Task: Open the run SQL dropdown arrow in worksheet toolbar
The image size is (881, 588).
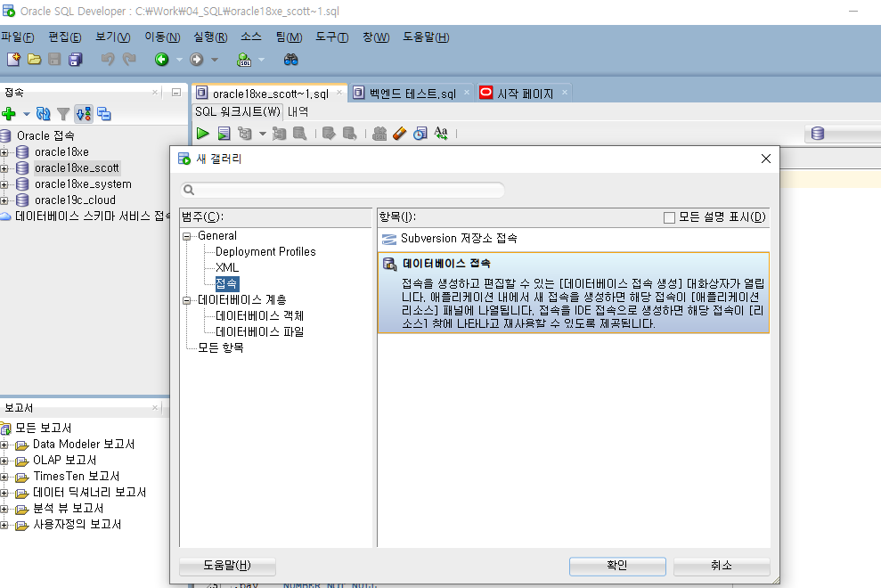Action: click(263, 134)
